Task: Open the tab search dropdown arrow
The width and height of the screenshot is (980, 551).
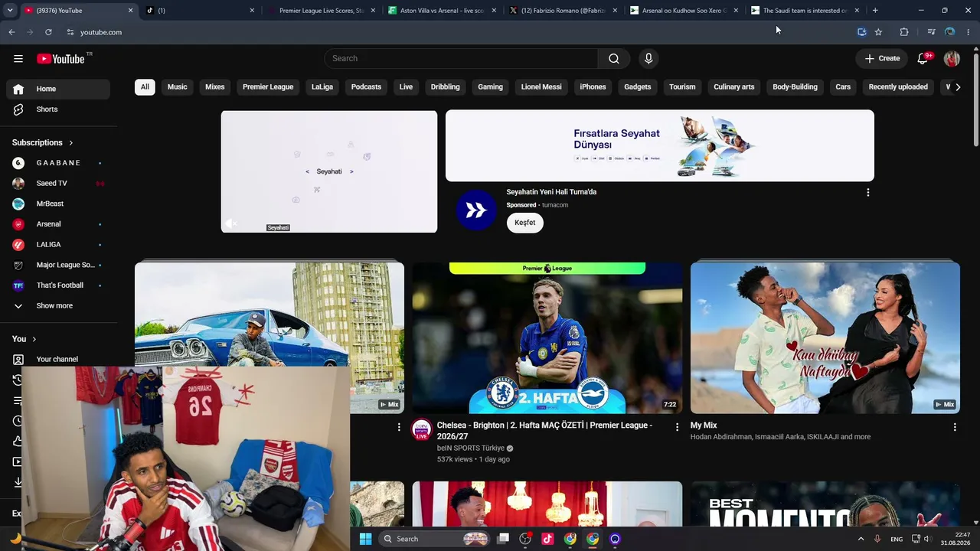Action: 9,11
